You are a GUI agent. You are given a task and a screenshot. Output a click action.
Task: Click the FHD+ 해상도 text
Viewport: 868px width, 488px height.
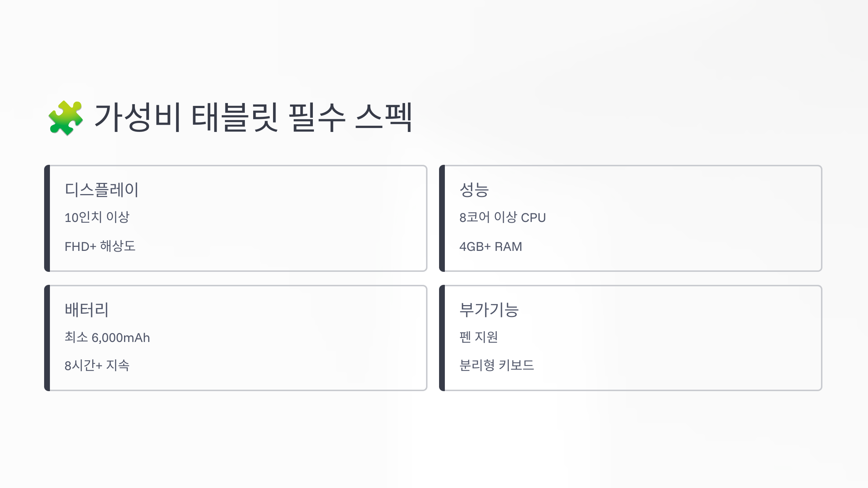click(100, 246)
